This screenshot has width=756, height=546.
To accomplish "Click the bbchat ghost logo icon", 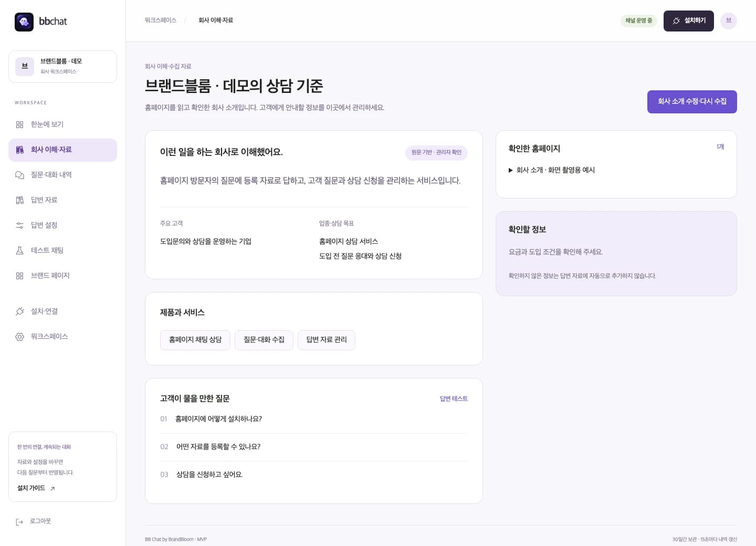I will click(24, 22).
